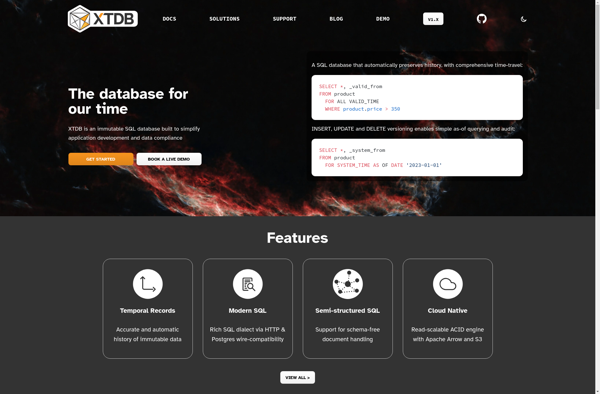The image size is (600, 394).
Task: Click 'INSERT, UPDATE and DELETE versioning' caption
Action: tap(413, 129)
